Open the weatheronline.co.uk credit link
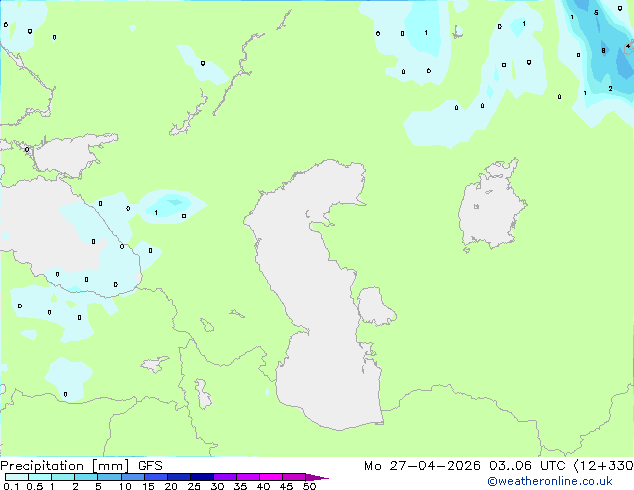This screenshot has height=490, width=634. (x=550, y=481)
